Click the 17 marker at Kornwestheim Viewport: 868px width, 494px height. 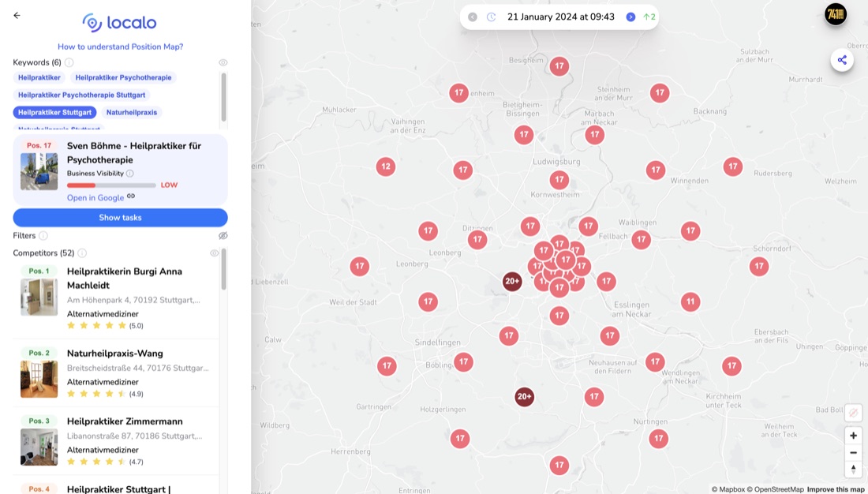[x=559, y=179]
